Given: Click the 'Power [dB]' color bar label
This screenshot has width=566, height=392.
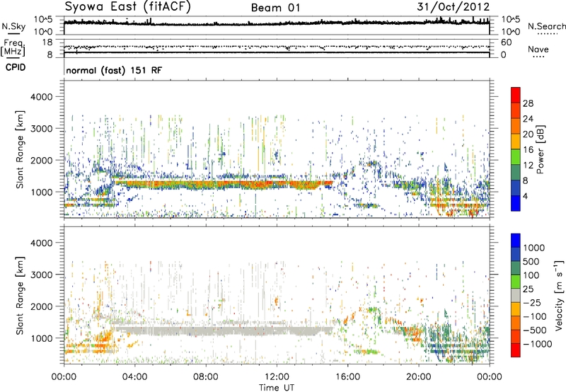Looking at the screenshot, I should tap(541, 149).
